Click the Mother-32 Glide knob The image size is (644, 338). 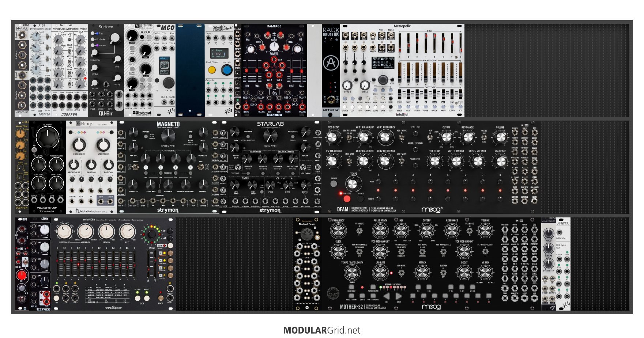[338, 252]
